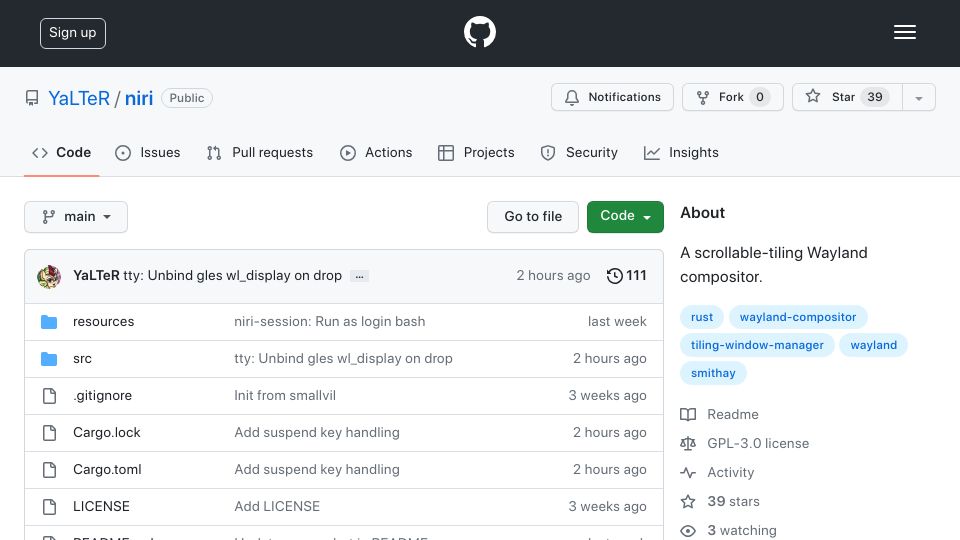
Task: Click the GitHub Octocat logo
Action: (479, 32)
